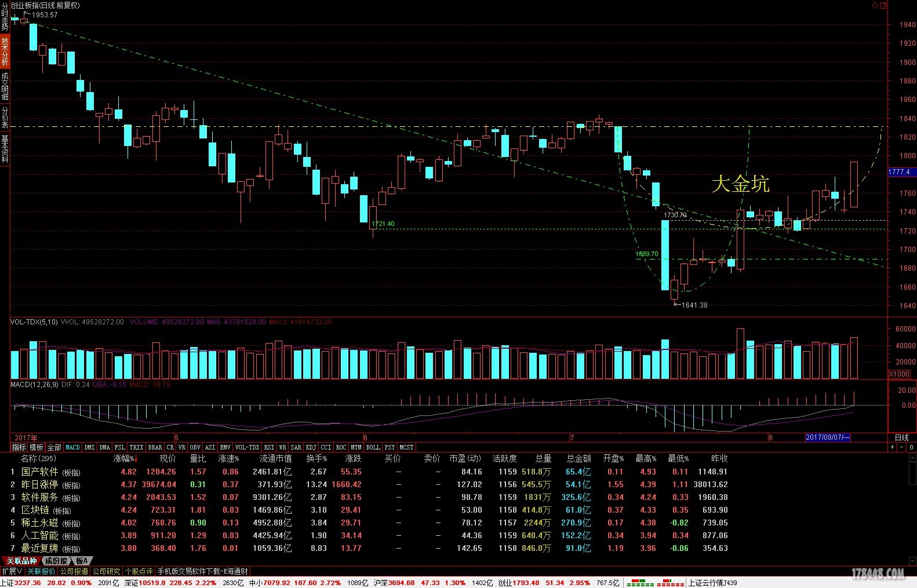Sort list by 量比 column header

[198, 458]
